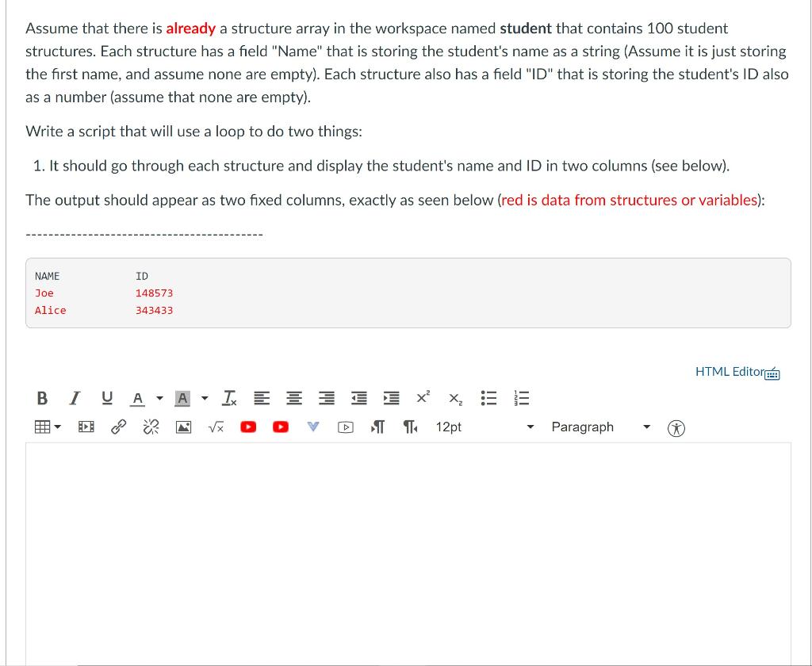Set left-to-right text direction
812x666 pixels.
click(x=377, y=427)
